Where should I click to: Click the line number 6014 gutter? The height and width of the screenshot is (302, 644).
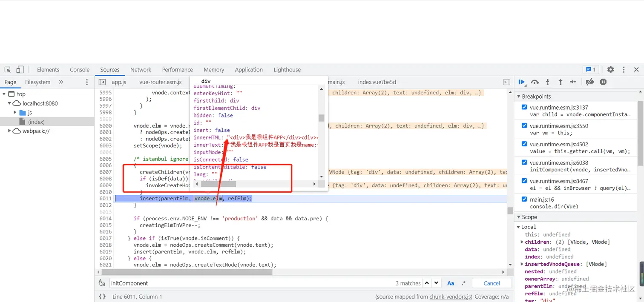tap(105, 219)
